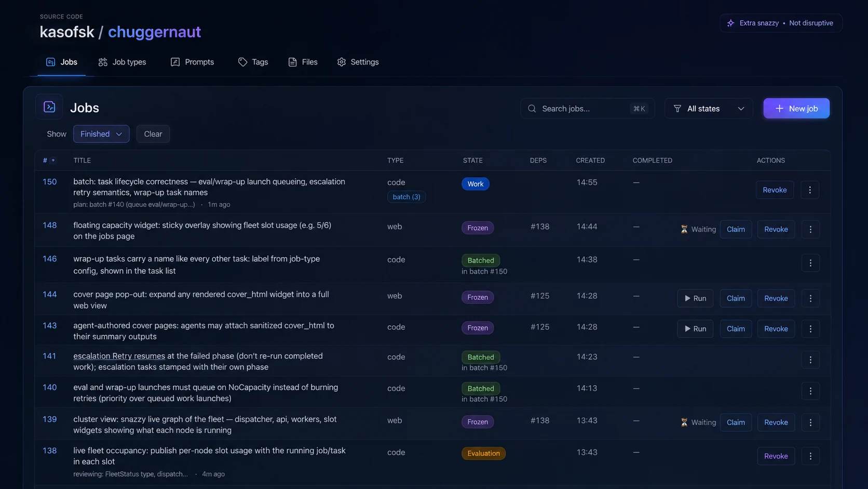Open job number 141 link

(x=49, y=356)
